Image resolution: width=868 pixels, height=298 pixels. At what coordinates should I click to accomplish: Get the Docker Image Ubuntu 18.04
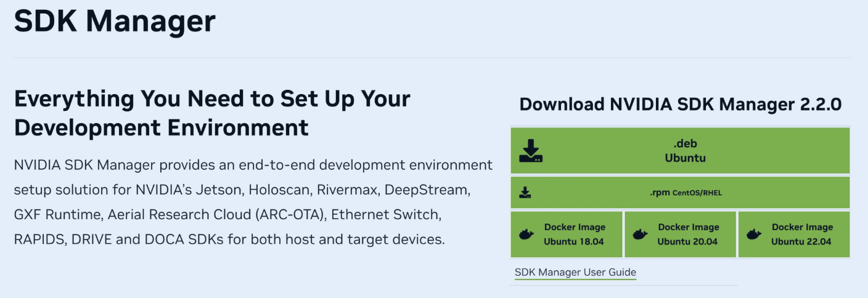(x=566, y=235)
